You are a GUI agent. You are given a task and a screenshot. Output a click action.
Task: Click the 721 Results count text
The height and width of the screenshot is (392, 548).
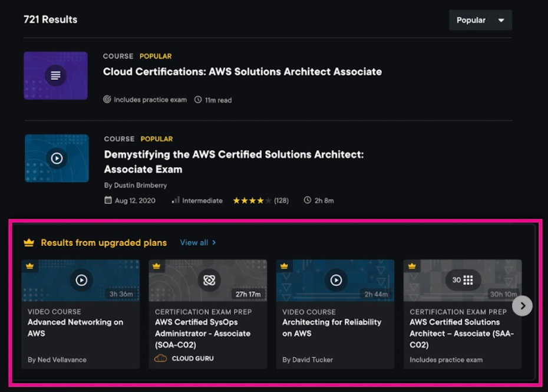click(x=50, y=19)
